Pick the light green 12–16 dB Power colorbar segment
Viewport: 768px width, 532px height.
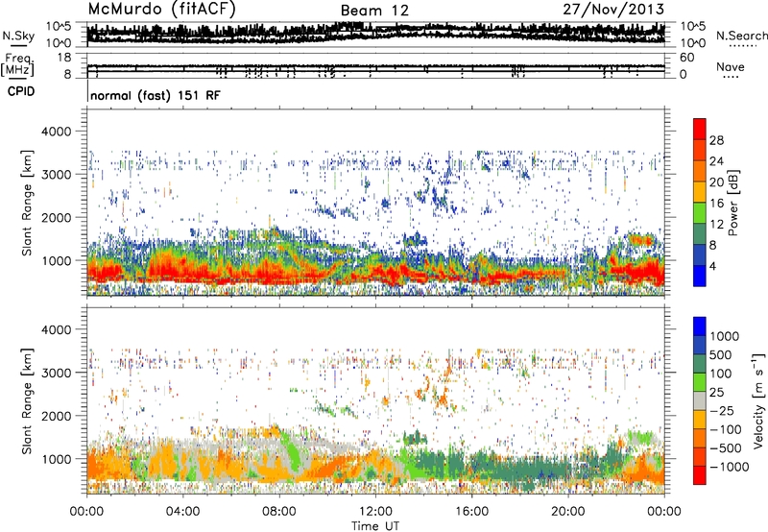tap(700, 213)
